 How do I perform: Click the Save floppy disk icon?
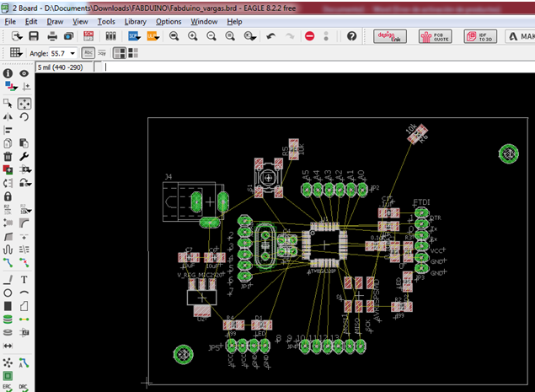tap(34, 36)
